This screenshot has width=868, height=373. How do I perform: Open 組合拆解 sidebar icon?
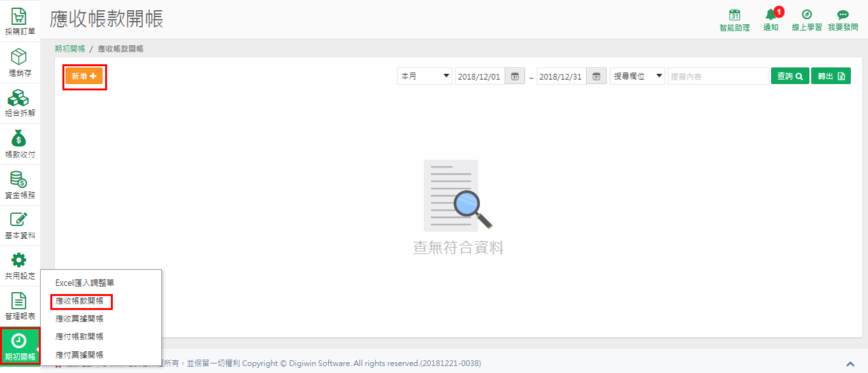pyautogui.click(x=20, y=103)
